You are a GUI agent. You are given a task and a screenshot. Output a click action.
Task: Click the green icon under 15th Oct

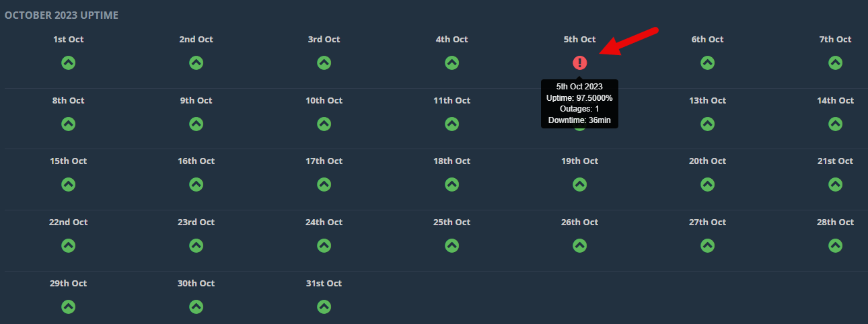(69, 184)
